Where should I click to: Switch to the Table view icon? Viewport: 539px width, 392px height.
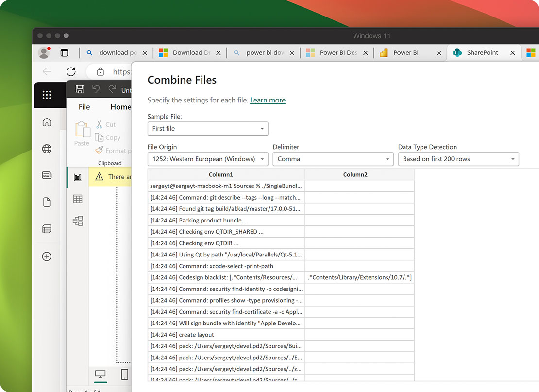click(x=78, y=199)
